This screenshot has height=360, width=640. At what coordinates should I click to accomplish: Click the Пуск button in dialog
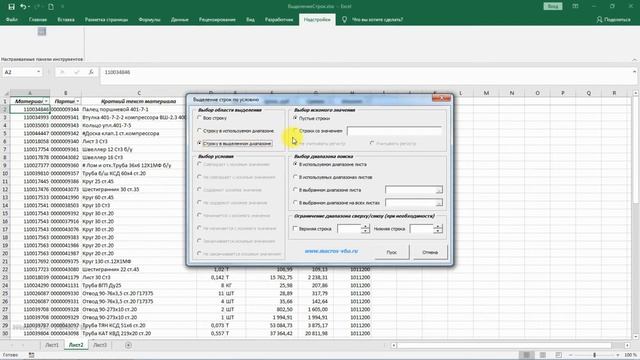[391, 252]
